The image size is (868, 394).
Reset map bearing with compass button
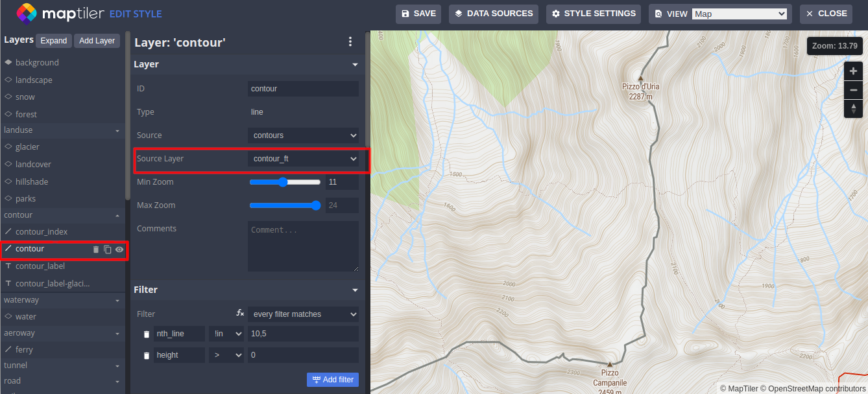click(x=853, y=108)
